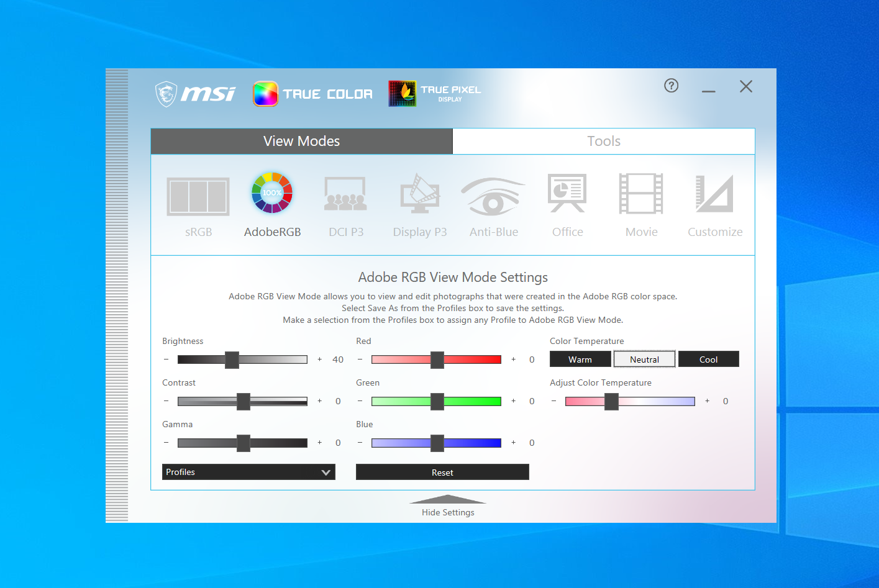This screenshot has height=588, width=879.
Task: Lower Adjust Color Temperature with minus
Action: point(553,401)
